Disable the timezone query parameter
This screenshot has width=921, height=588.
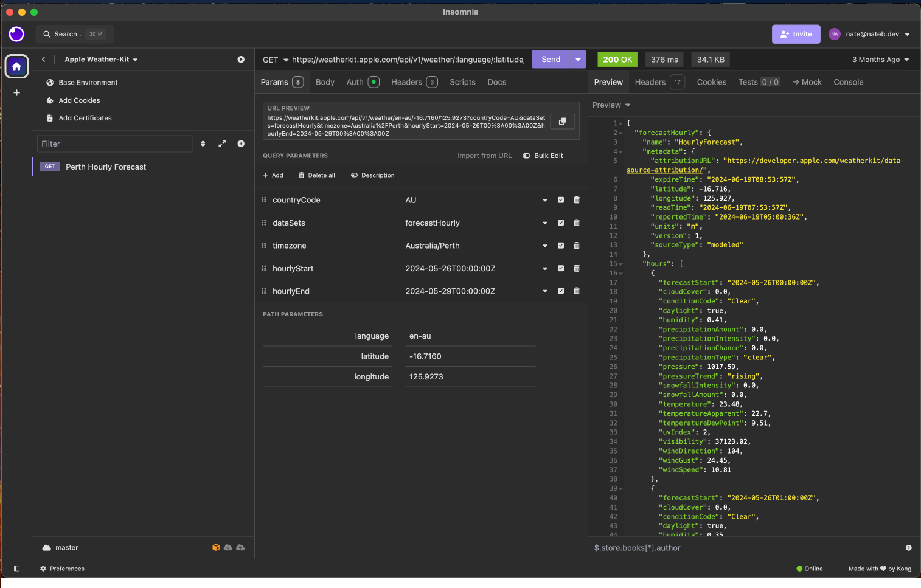tap(561, 246)
